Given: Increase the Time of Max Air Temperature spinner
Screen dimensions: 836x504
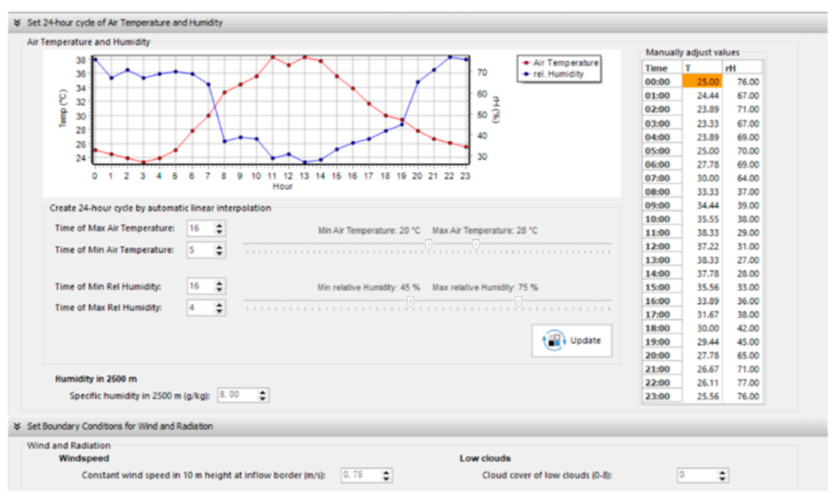Looking at the screenshot, I should click(219, 225).
